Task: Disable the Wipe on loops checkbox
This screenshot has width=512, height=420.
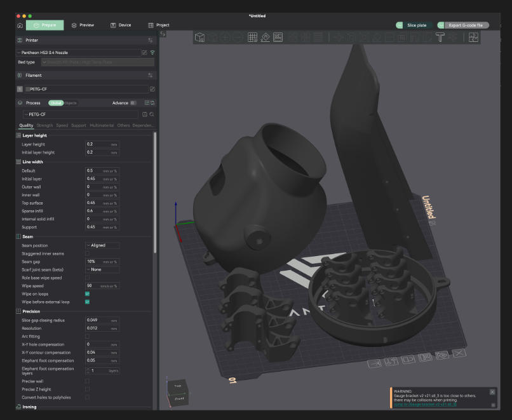Action: pyautogui.click(x=87, y=294)
